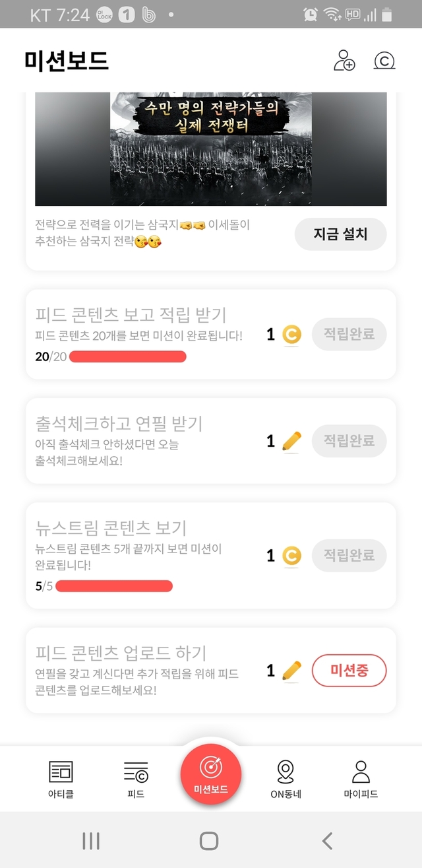Tap the pencil icon for 피드 콘텐츠 업로드 mission
This screenshot has width=422, height=868.
point(291,671)
